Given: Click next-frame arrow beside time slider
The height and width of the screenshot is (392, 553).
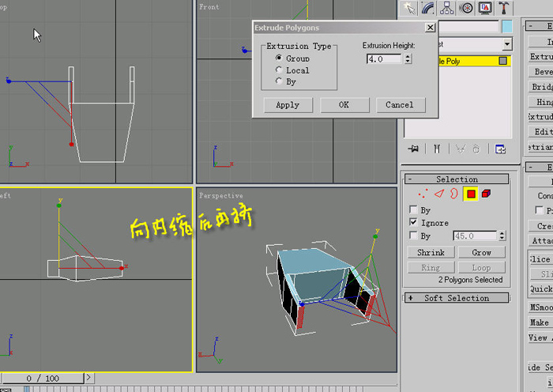Looking at the screenshot, I should pyautogui.click(x=88, y=378).
